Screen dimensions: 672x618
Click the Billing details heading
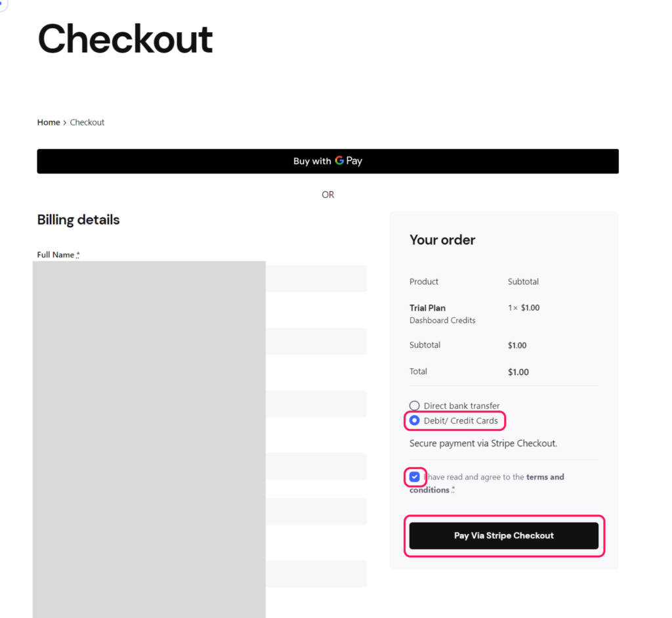[79, 219]
